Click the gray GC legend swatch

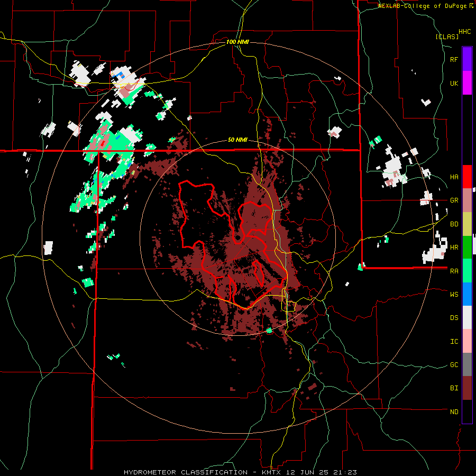click(x=467, y=364)
